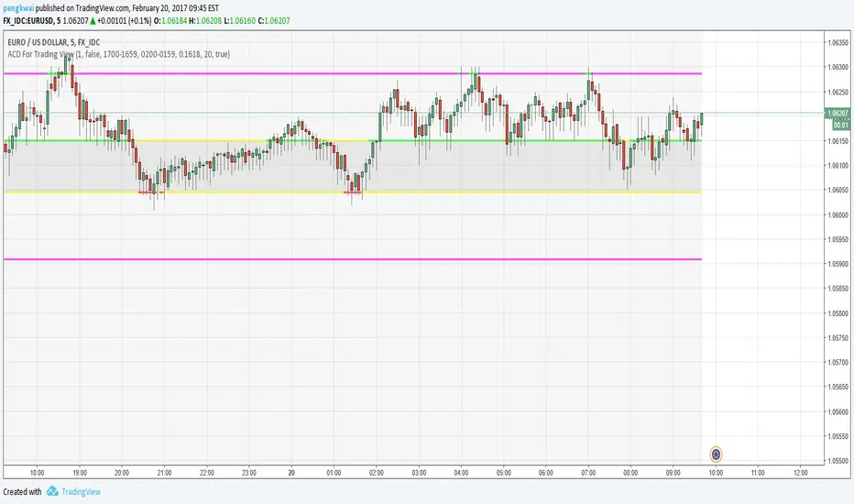
Task: Click the round event marker icon near 10:00
Action: [716, 454]
